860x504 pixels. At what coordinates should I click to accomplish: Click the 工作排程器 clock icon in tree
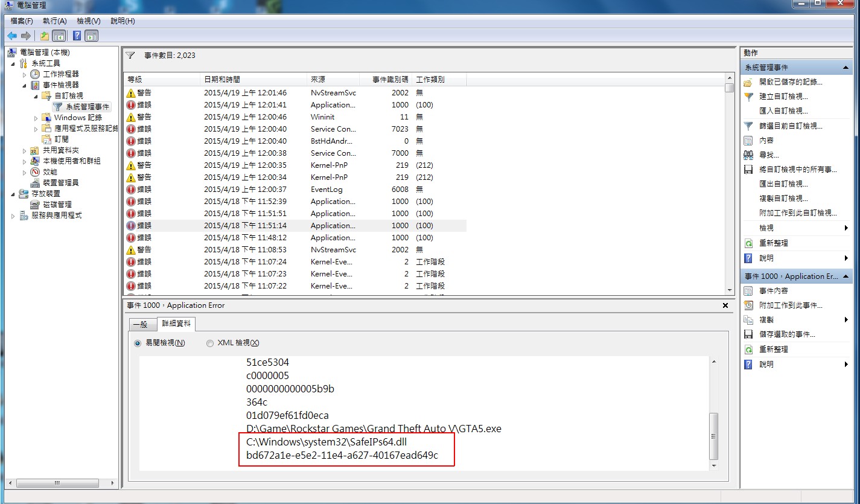tap(35, 74)
